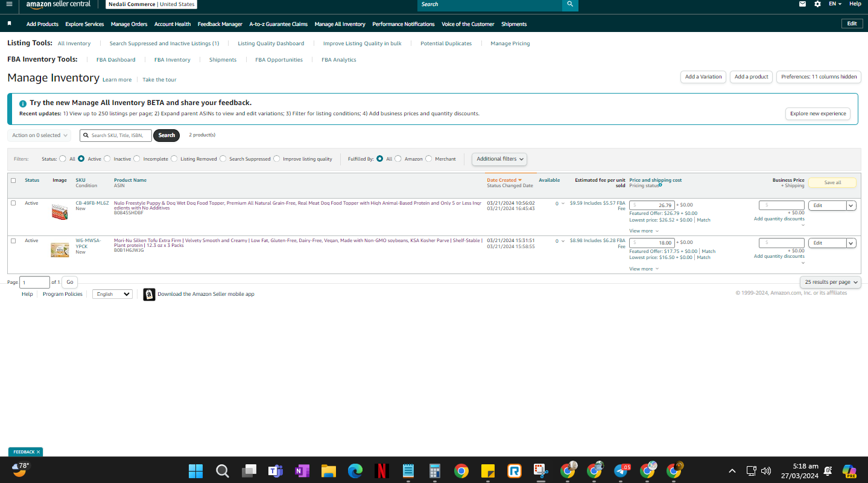Open the Listing Quality Dashboard tab

coord(271,43)
